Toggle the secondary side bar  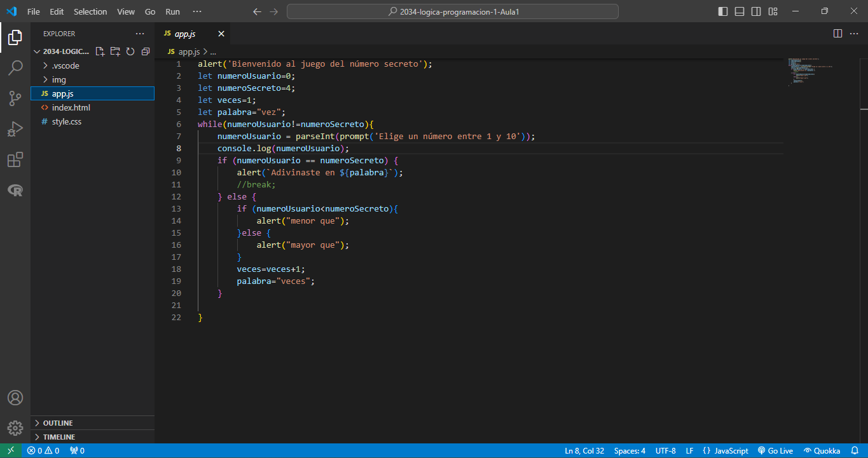click(x=756, y=11)
